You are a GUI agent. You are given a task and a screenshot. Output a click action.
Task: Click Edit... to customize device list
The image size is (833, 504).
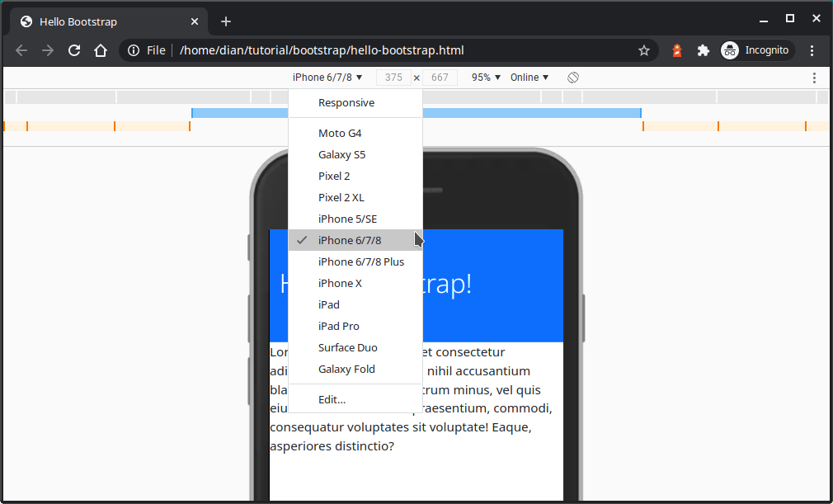tap(332, 399)
